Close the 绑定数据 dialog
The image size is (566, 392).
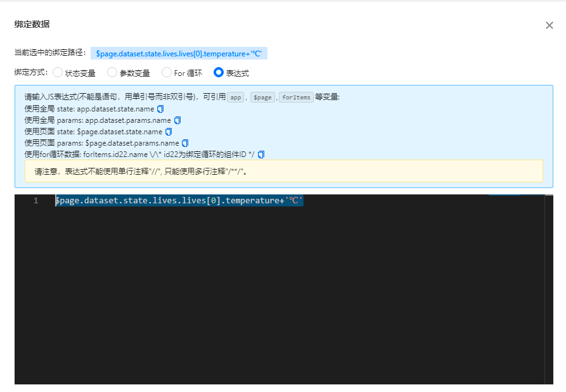click(549, 25)
